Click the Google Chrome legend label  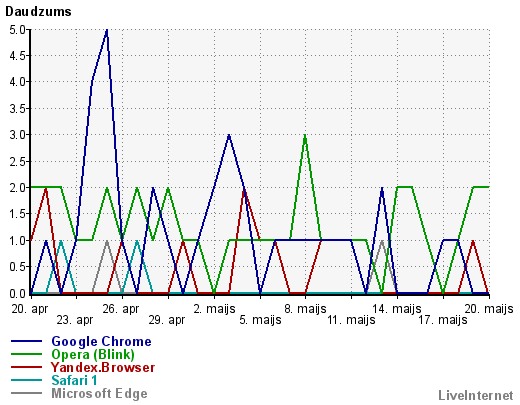pos(101,342)
